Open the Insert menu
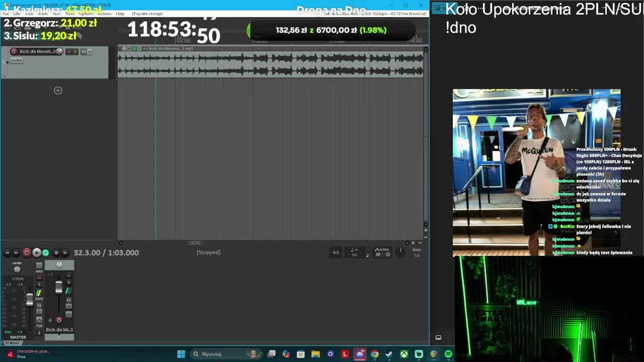This screenshot has height=362, width=644. (x=43, y=14)
